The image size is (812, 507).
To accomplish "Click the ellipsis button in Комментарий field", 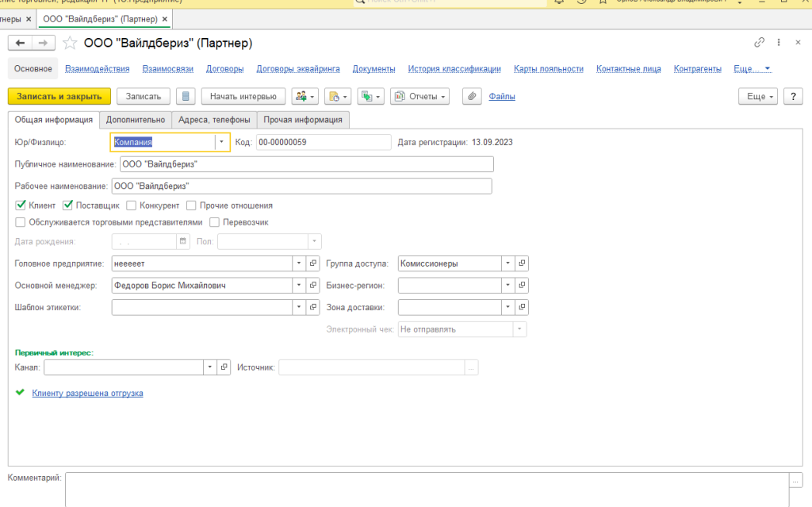I will (x=796, y=481).
